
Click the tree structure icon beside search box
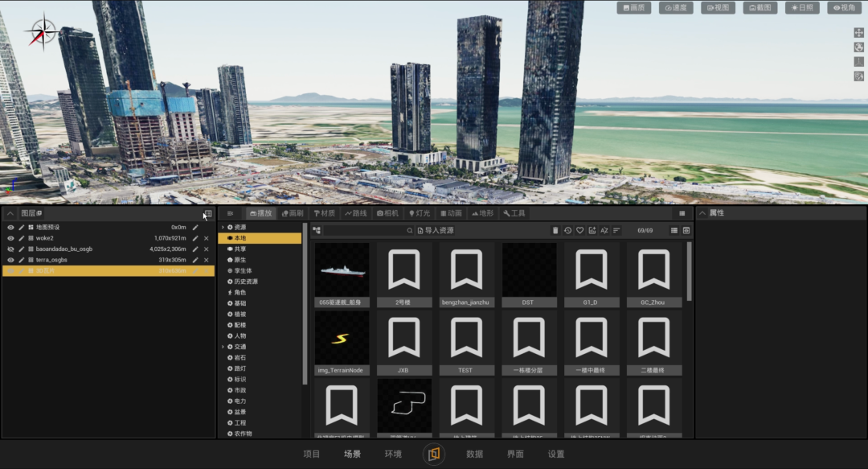click(317, 231)
